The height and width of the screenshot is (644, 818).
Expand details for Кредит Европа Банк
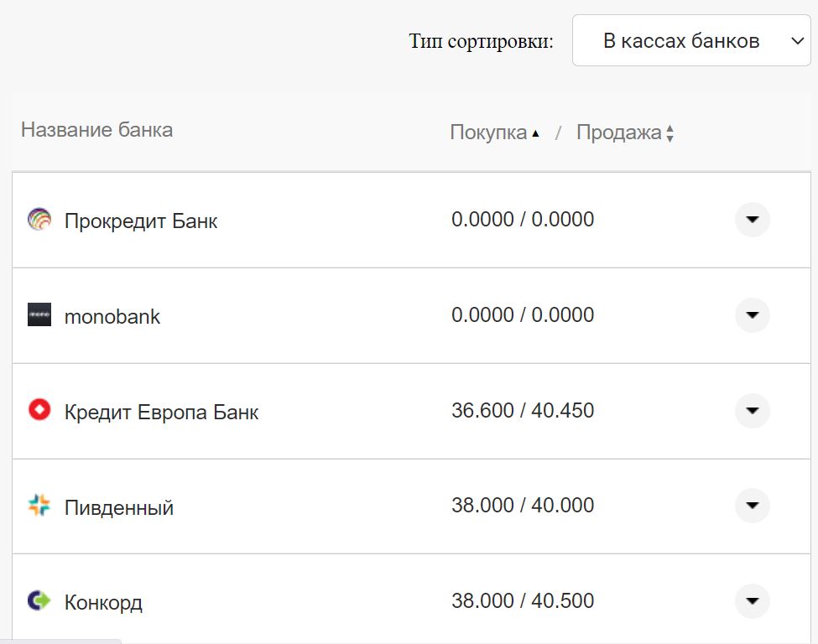point(753,411)
